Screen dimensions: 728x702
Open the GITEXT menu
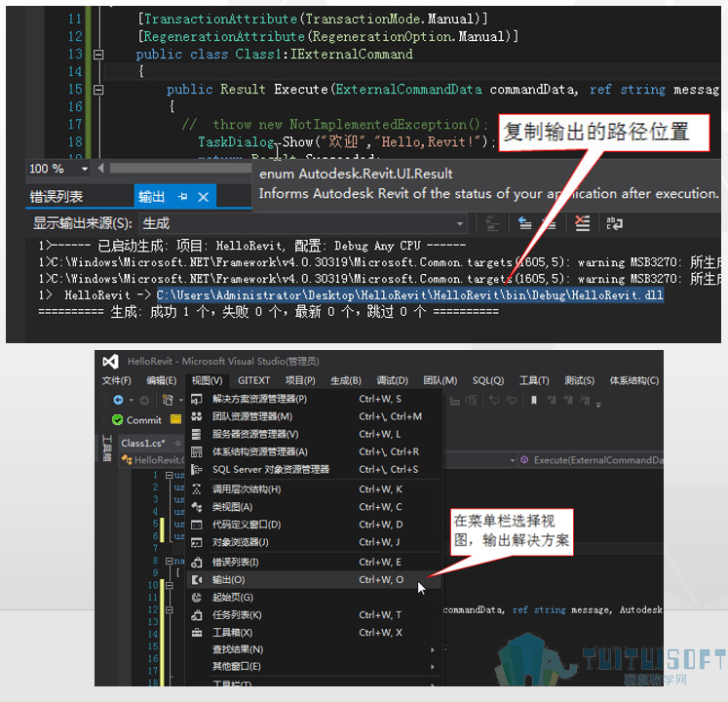253,380
